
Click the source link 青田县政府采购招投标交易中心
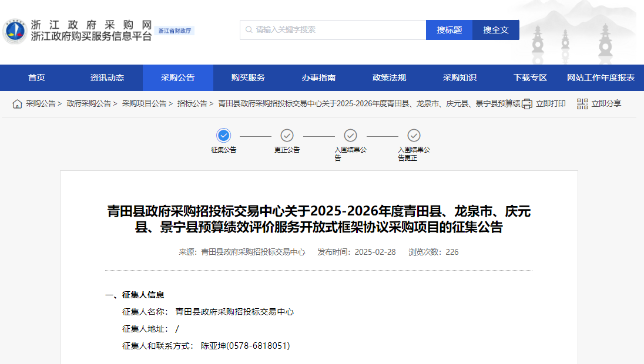click(x=255, y=251)
